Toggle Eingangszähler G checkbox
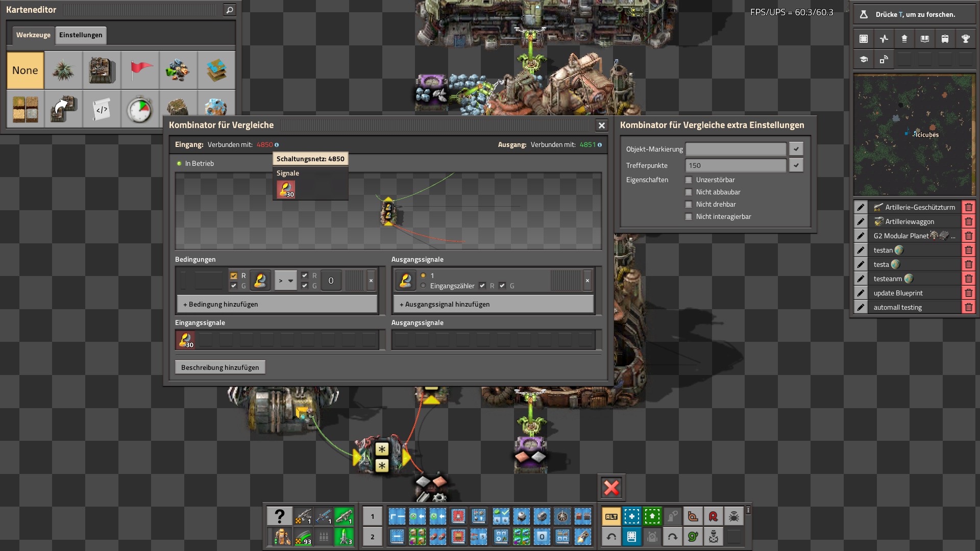Image resolution: width=980 pixels, height=551 pixels. [502, 286]
